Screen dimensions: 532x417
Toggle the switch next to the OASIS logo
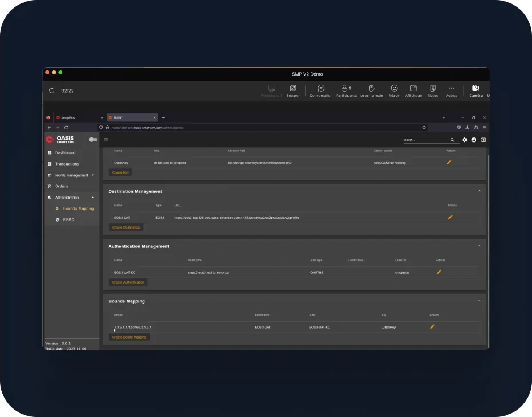[x=93, y=140]
